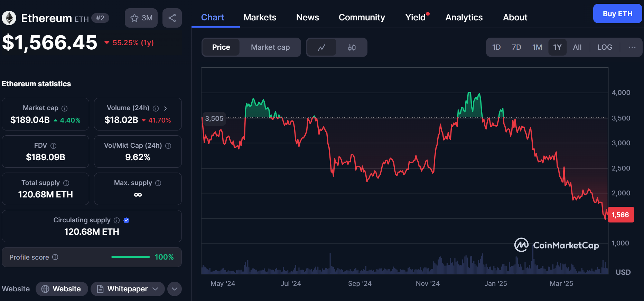Switch to line chart view icon
Viewport: 644px width, 301px height.
tap(321, 47)
